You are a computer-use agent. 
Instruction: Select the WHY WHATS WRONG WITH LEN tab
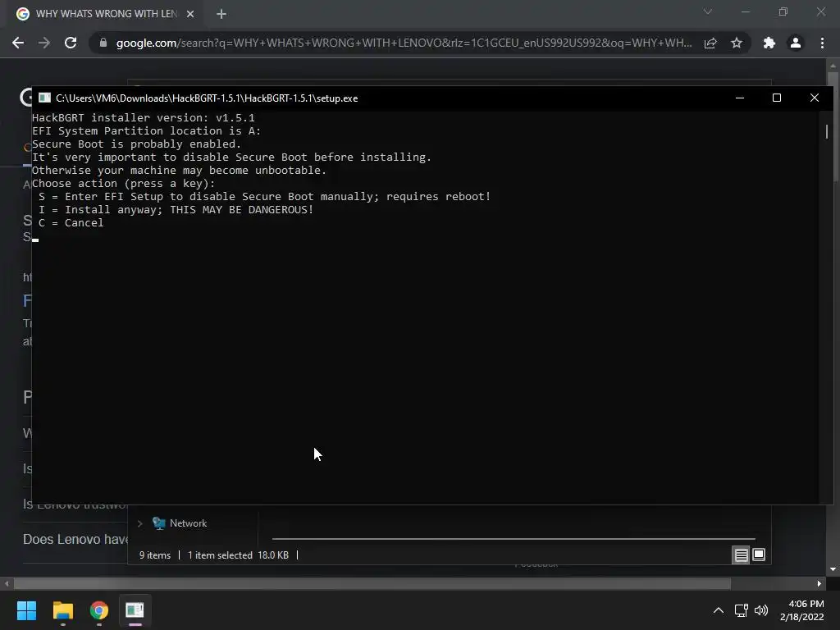coord(106,14)
